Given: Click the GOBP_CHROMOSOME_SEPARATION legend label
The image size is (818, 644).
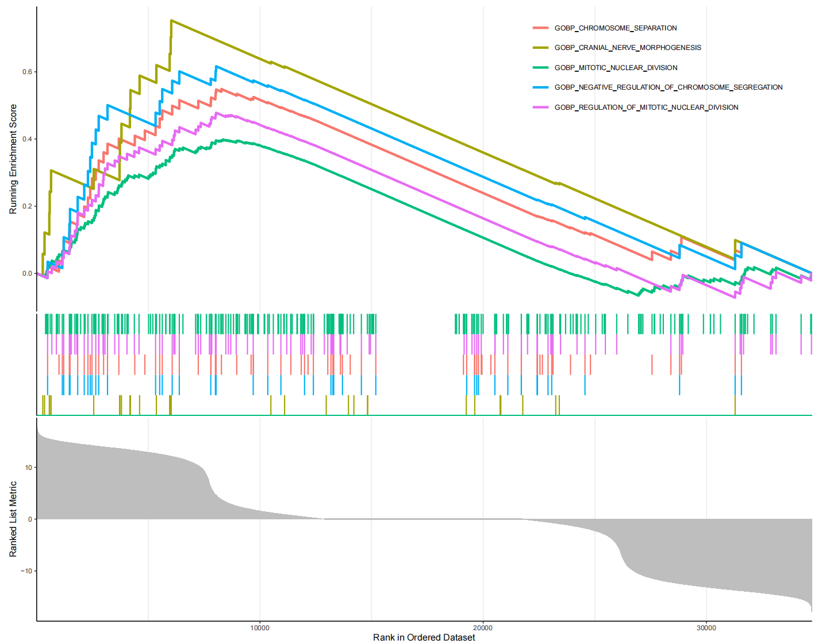Looking at the screenshot, I should pyautogui.click(x=616, y=28).
